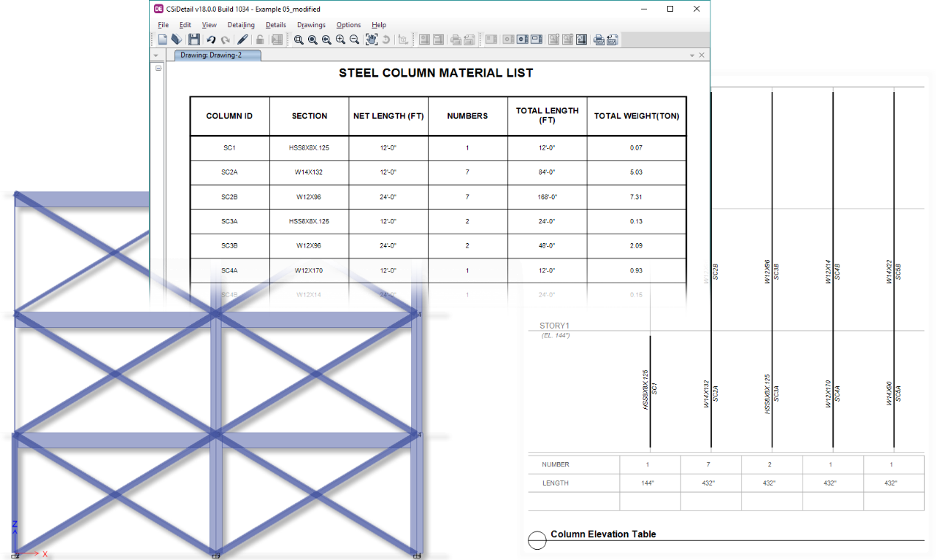Click the SC1 cell in Column ID column
The height and width of the screenshot is (560, 936).
click(x=229, y=148)
